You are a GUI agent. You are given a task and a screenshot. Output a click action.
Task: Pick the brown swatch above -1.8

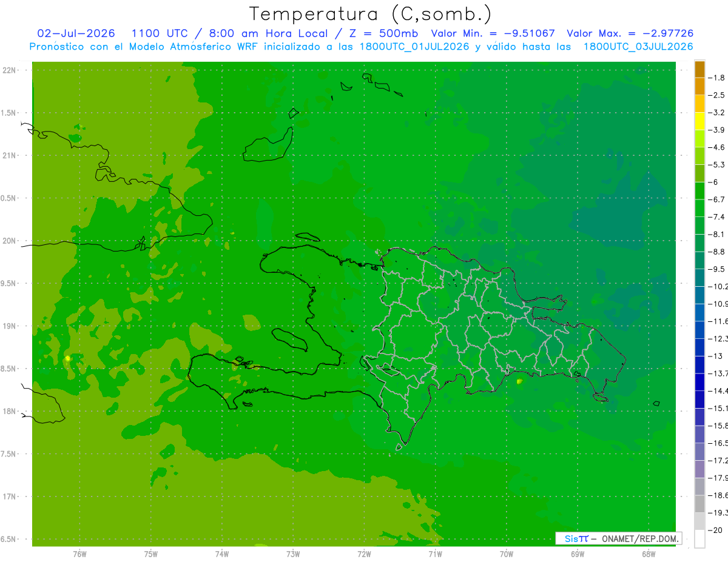click(699, 69)
